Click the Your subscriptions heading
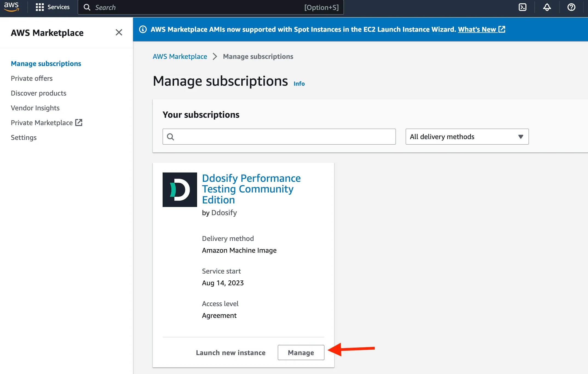The image size is (588, 374). click(201, 114)
